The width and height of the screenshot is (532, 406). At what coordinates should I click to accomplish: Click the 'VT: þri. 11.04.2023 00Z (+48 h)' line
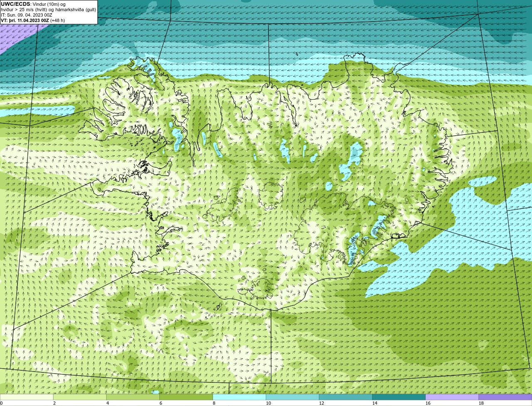pos(33,20)
